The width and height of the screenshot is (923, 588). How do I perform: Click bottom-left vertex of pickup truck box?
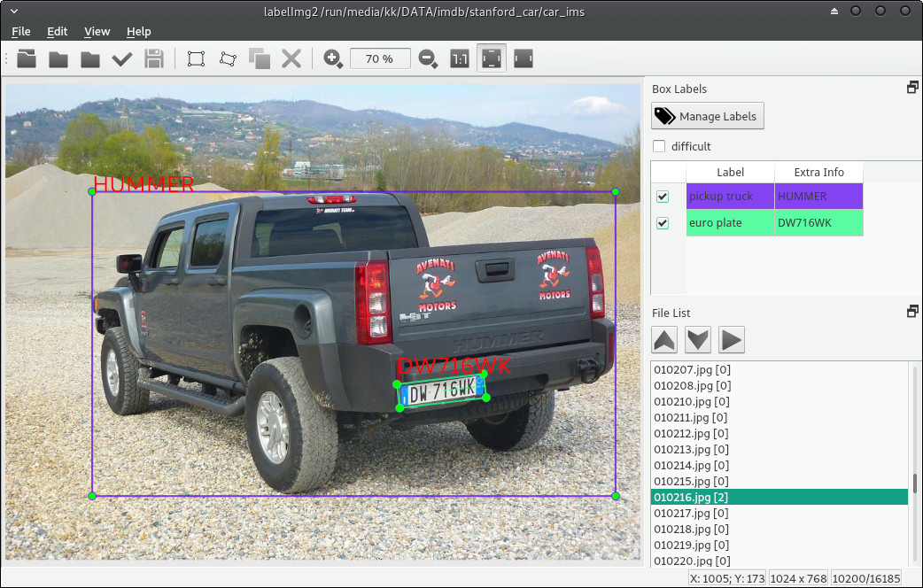click(92, 496)
